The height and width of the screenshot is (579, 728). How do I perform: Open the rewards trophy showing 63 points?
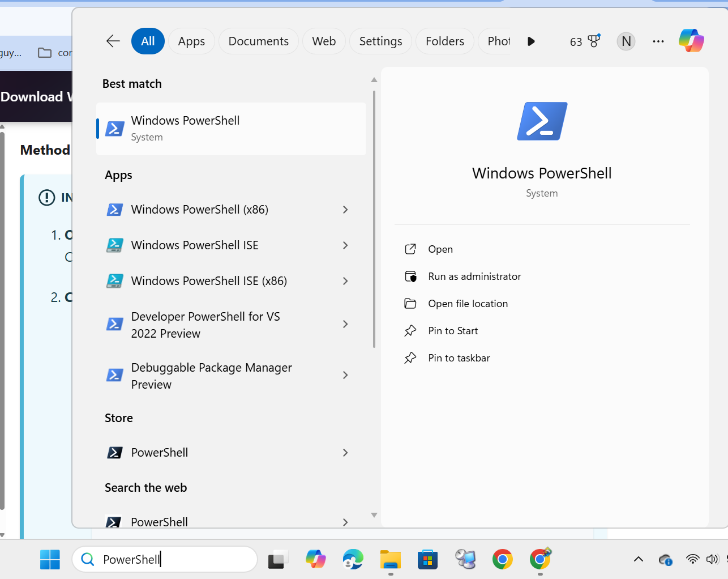click(585, 41)
